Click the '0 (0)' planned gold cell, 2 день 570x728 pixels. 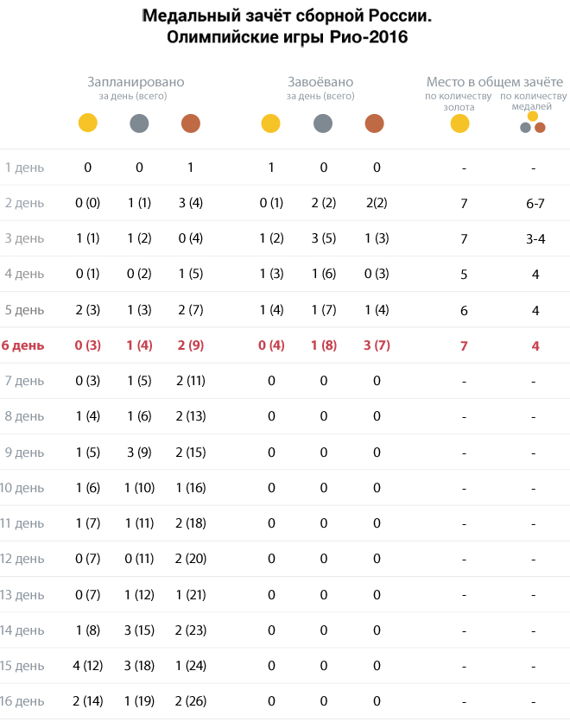point(88,203)
